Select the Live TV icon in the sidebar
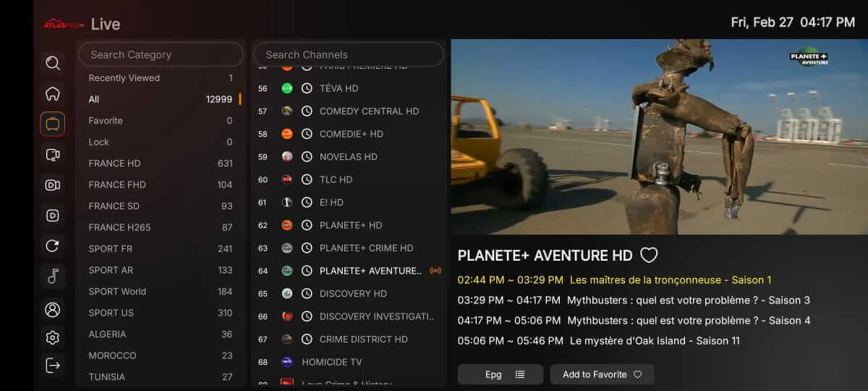This screenshot has width=868, height=391. (52, 124)
